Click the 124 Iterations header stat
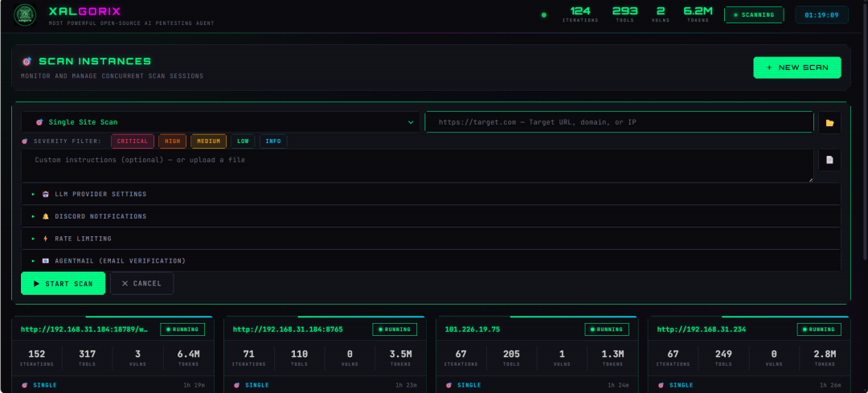This screenshot has height=393, width=868. tap(580, 14)
